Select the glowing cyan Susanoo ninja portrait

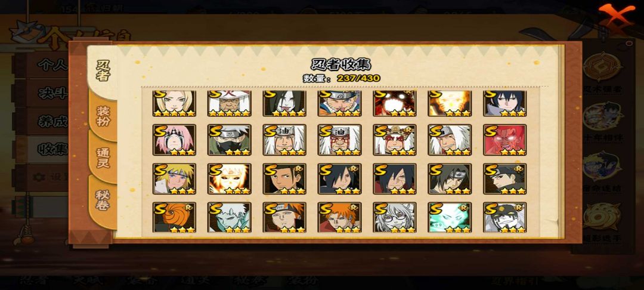point(450,217)
